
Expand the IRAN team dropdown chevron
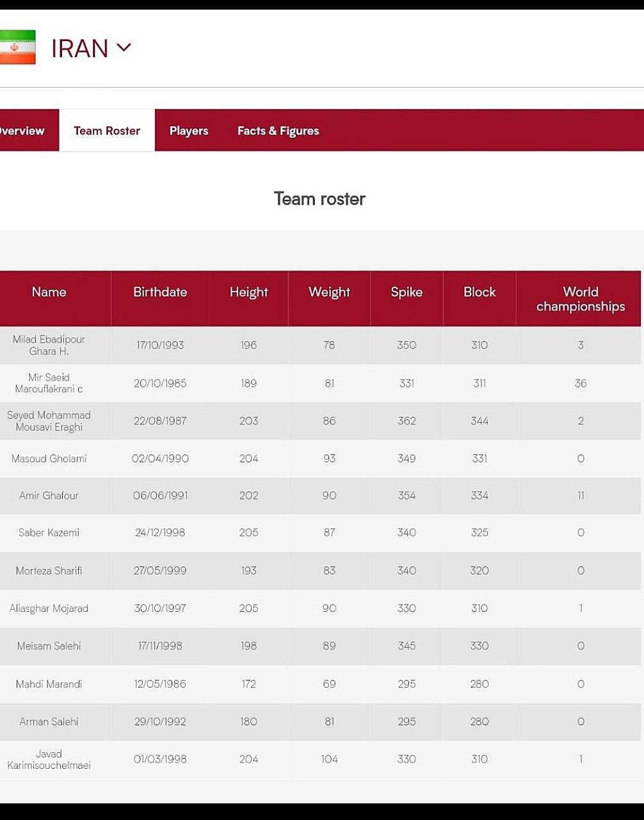point(124,47)
